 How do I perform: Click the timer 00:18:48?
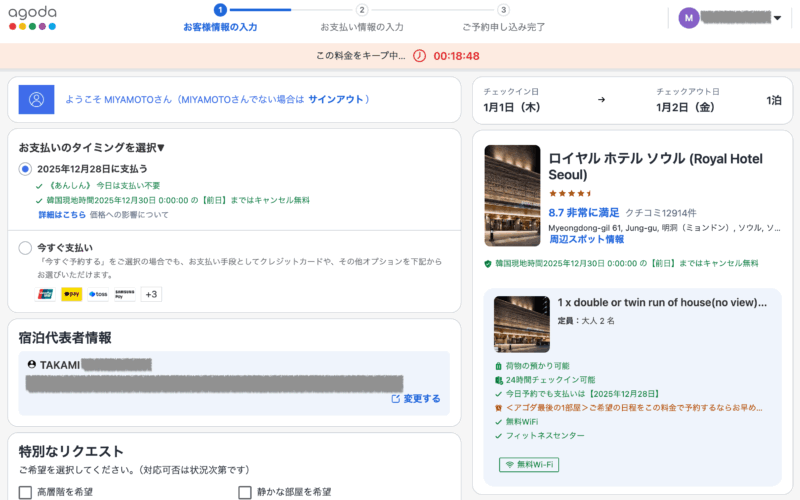pos(456,56)
